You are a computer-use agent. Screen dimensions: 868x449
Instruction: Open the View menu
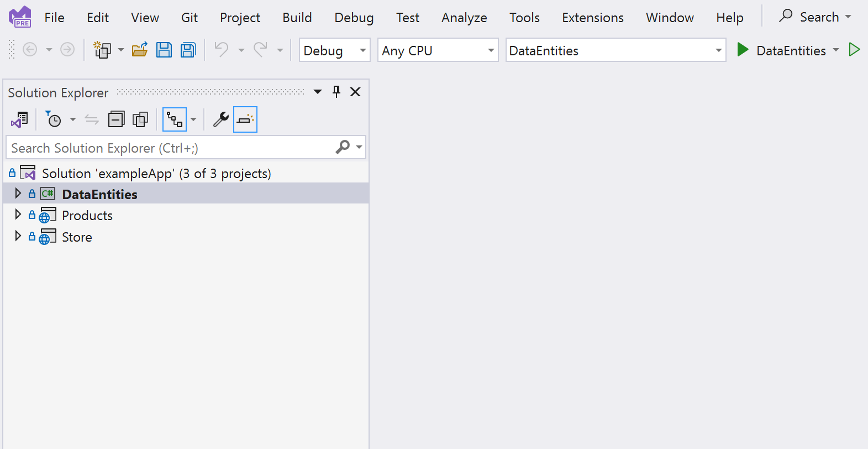(145, 18)
